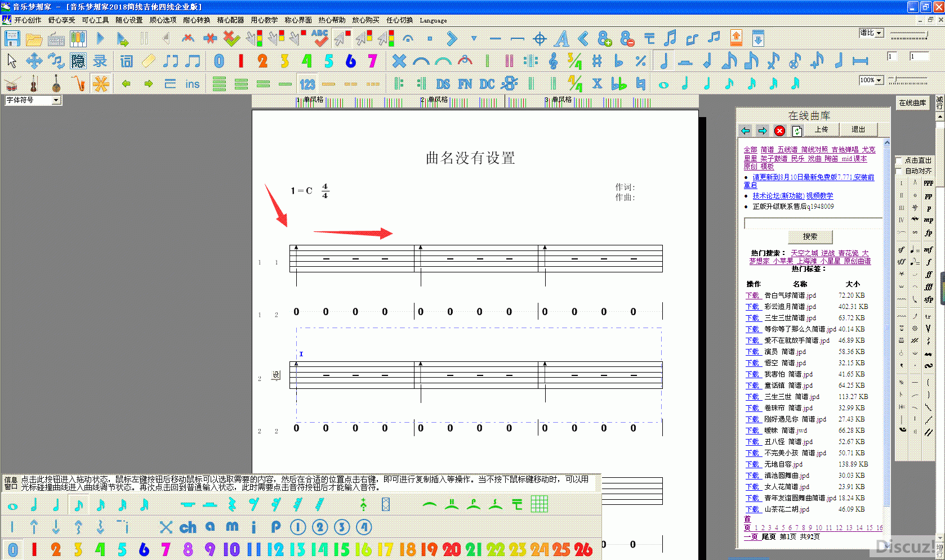The image size is (945, 560).
Task: Adjust the 谱比 slider at top right
Action: pyautogui.click(x=909, y=35)
